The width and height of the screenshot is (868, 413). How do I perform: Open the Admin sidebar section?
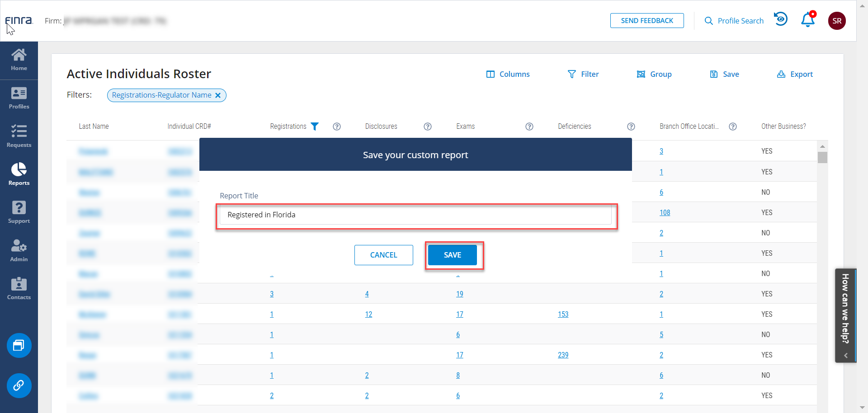coord(19,251)
